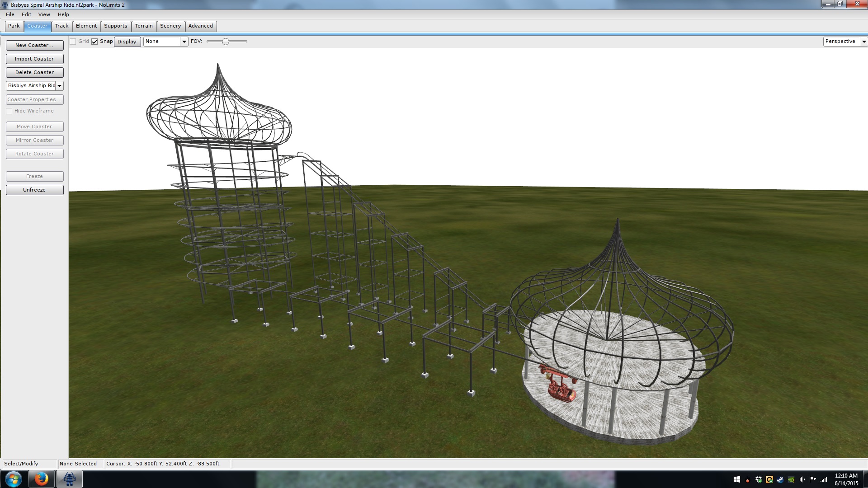Click the Dropbox tray icon
This screenshot has width=868, height=488.
[759, 479]
